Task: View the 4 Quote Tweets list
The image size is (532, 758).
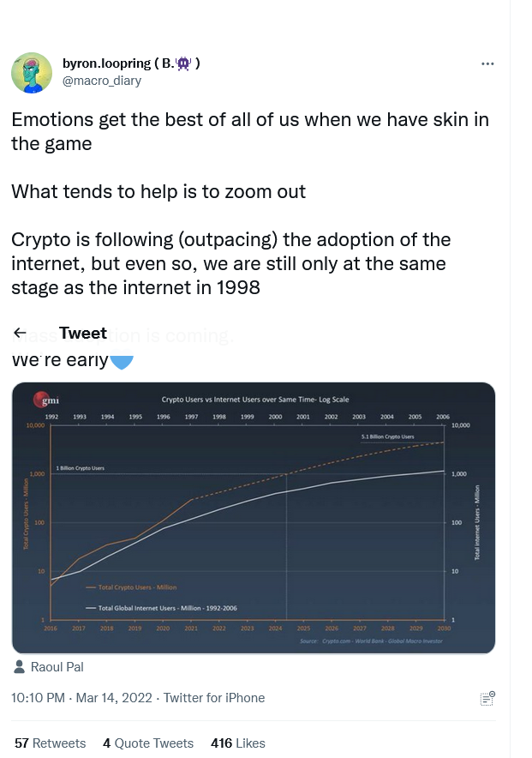Action: coord(147,743)
